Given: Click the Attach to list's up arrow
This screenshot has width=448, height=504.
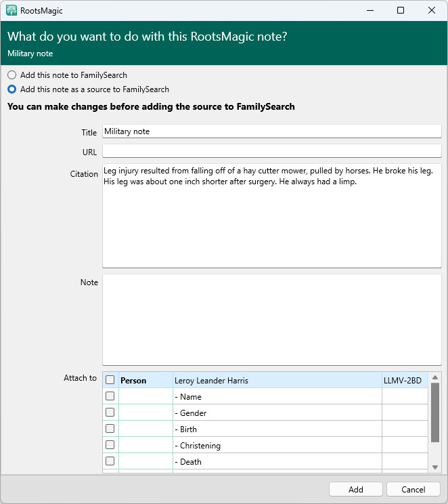Looking at the screenshot, I should (435, 377).
